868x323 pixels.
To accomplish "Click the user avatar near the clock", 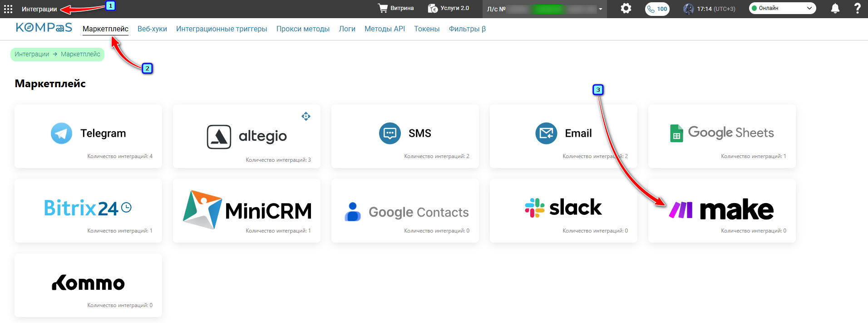I will click(x=689, y=9).
